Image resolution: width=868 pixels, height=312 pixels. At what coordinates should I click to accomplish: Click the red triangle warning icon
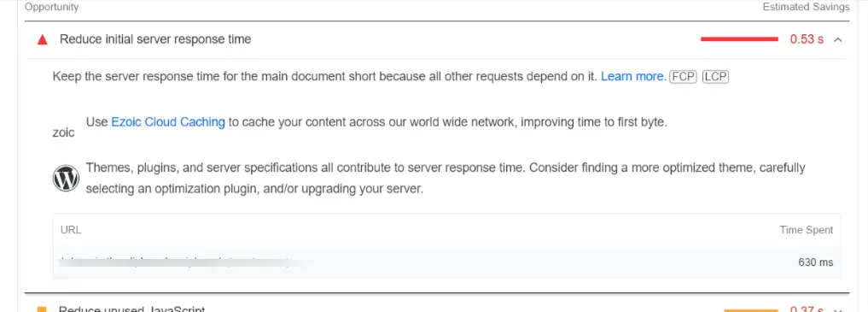pyautogui.click(x=42, y=40)
